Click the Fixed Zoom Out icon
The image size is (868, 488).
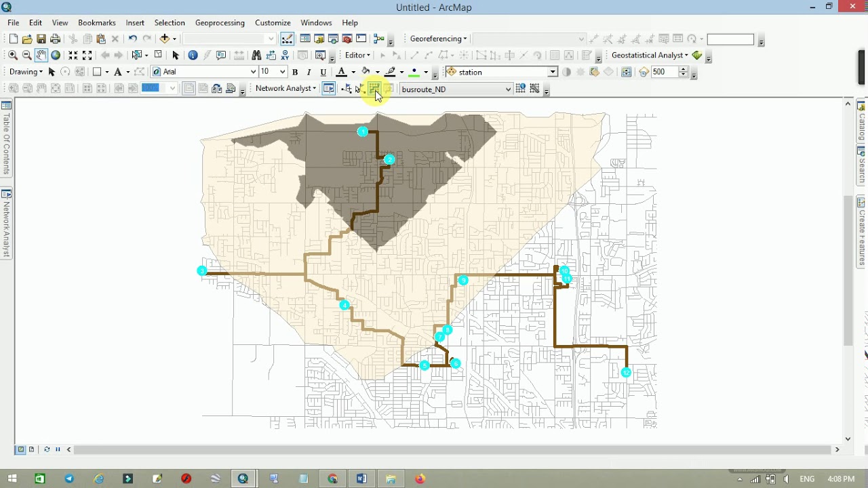[87, 55]
